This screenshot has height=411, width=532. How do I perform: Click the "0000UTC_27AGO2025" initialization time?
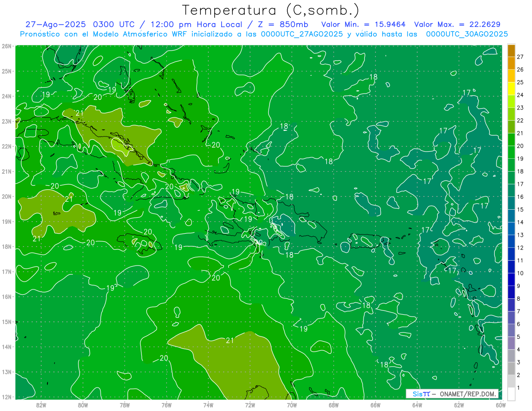pos(301,34)
